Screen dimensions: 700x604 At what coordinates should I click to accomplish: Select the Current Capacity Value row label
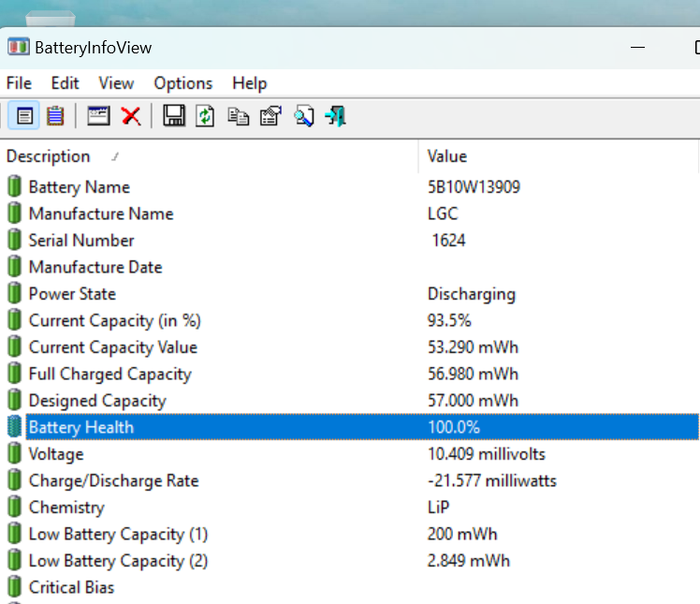113,347
